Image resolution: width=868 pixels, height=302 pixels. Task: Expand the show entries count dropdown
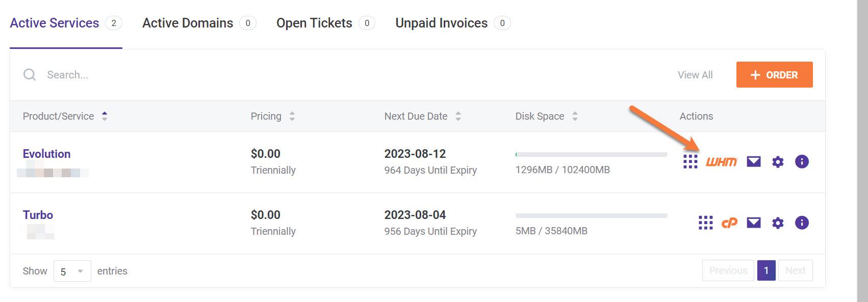coord(72,271)
